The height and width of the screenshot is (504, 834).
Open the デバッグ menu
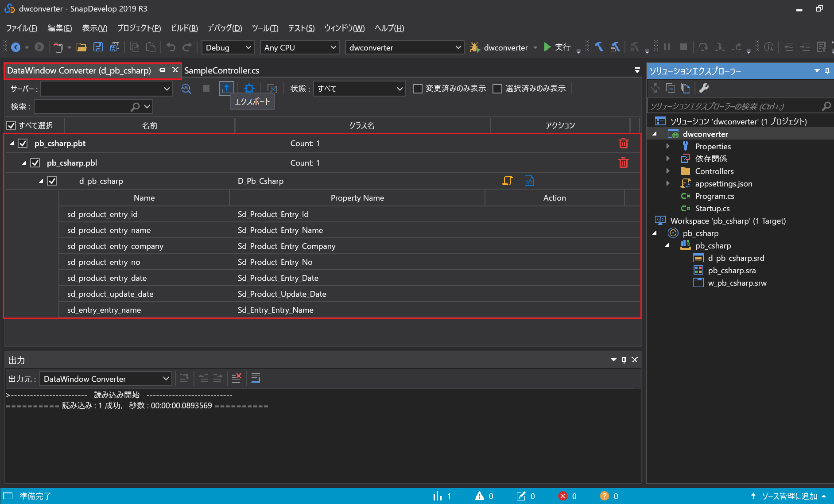[x=224, y=28]
